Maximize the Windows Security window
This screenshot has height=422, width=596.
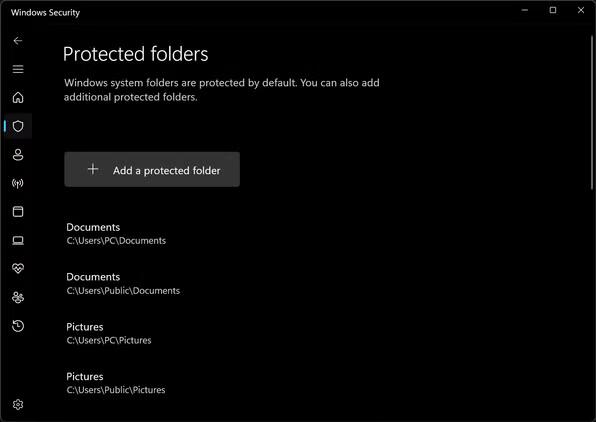click(553, 10)
